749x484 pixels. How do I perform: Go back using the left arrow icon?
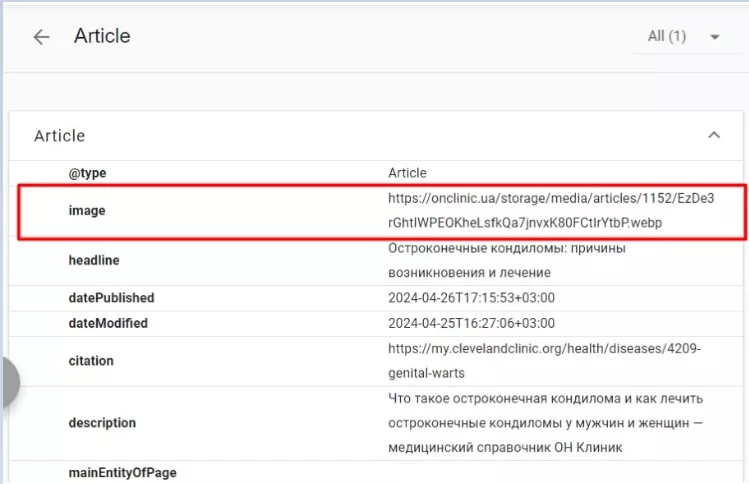click(41, 37)
